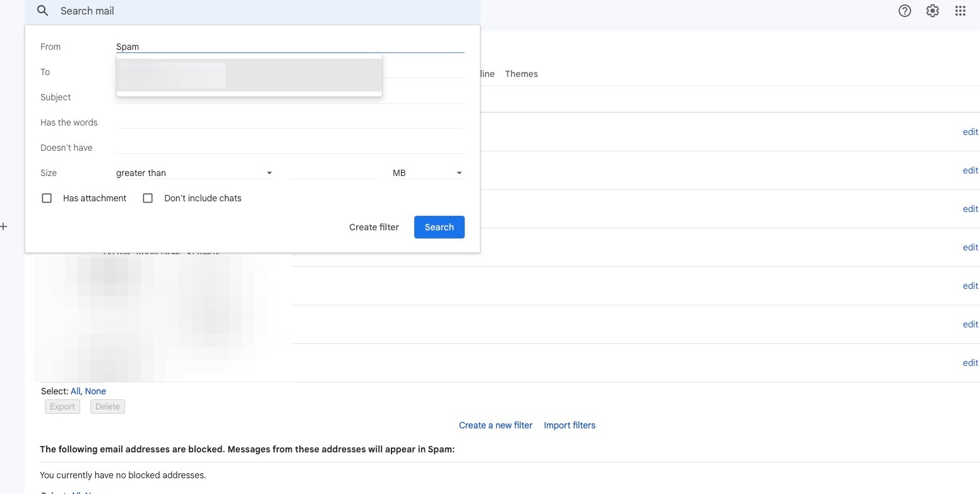Click into the From field containing Spam

[x=290, y=47]
